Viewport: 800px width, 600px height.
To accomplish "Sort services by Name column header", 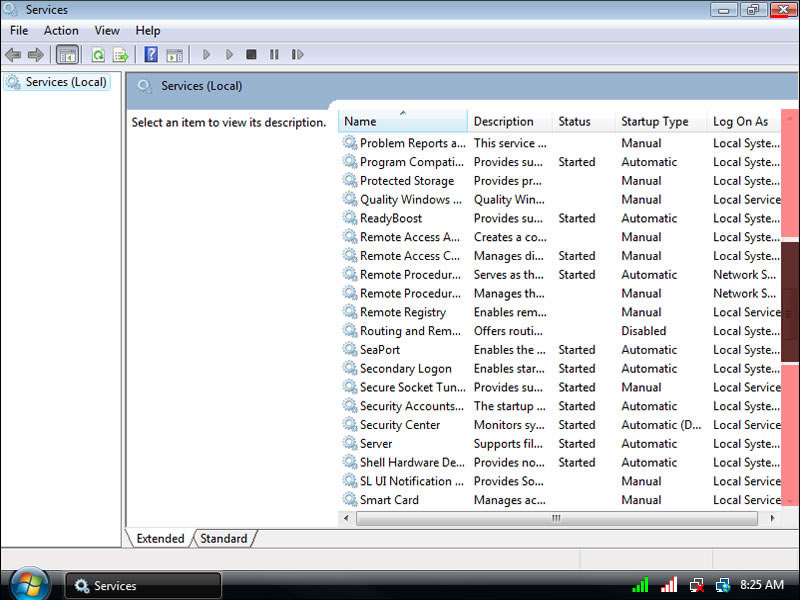I will click(400, 122).
